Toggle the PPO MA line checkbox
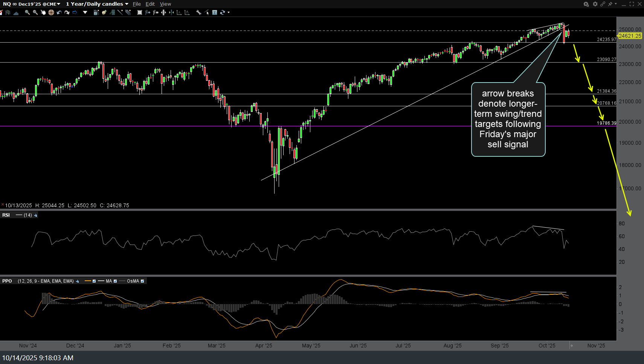644x364 pixels. coord(115,281)
